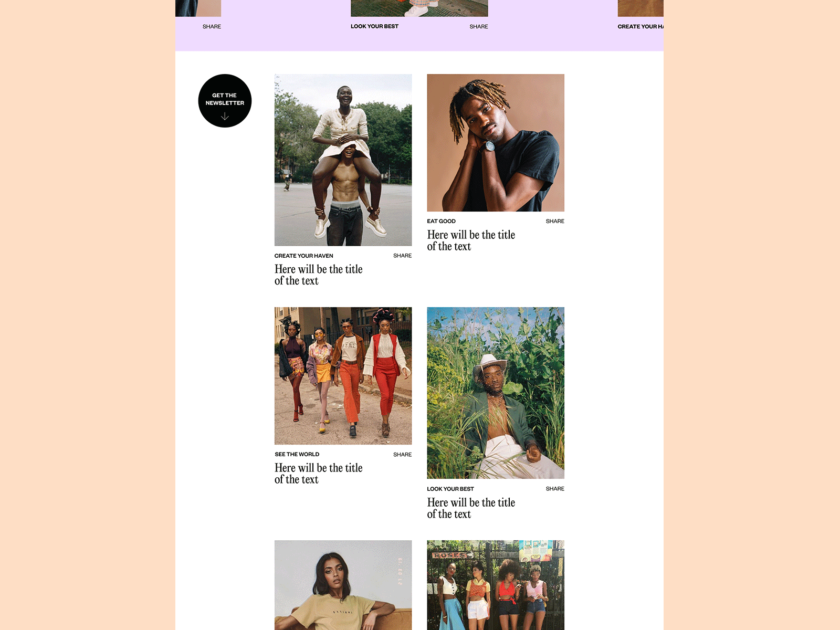Viewport: 840px width, 630px height.
Task: Select the See The World category label
Action: [x=297, y=454]
